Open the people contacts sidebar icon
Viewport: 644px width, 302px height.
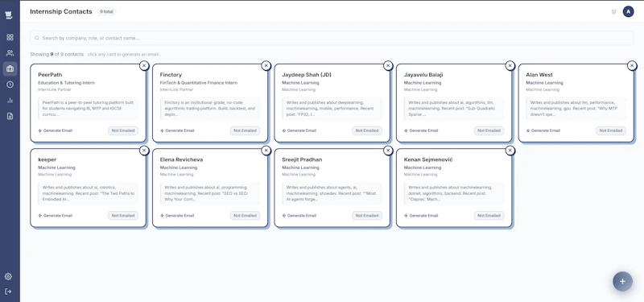[x=10, y=53]
